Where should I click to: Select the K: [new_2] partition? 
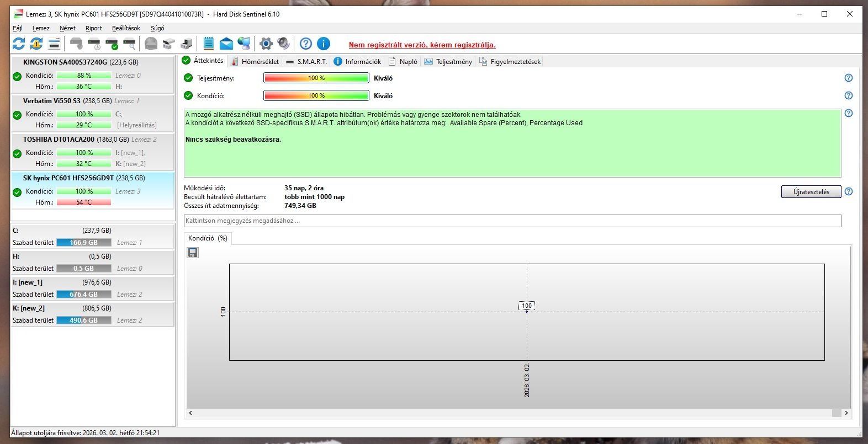[x=93, y=314]
